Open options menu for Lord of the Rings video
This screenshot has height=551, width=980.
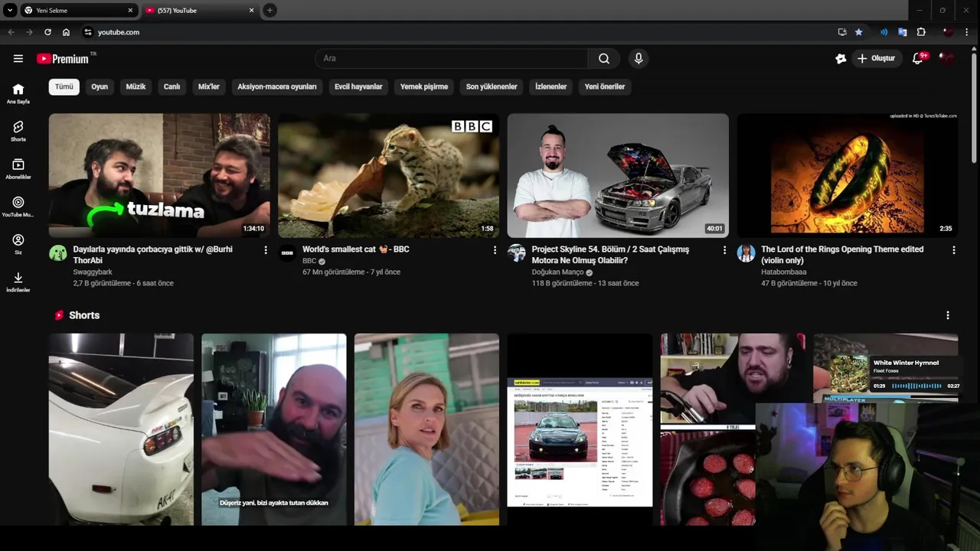(x=953, y=250)
